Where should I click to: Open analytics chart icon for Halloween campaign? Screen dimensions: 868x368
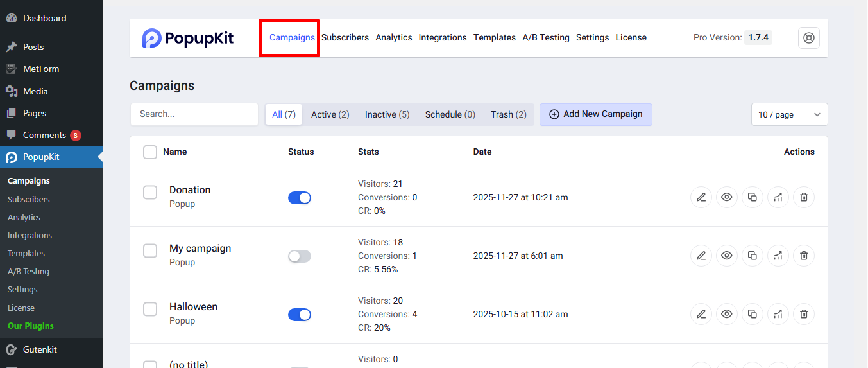778,314
